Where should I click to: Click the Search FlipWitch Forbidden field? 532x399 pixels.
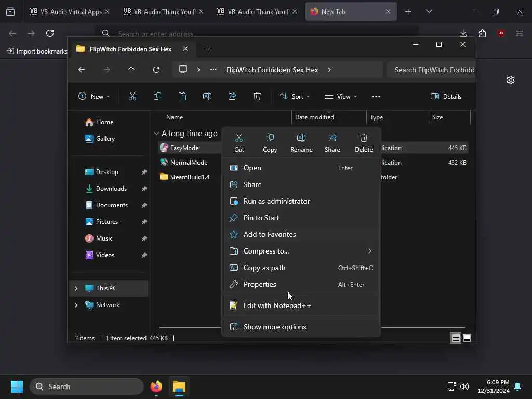pos(431,70)
